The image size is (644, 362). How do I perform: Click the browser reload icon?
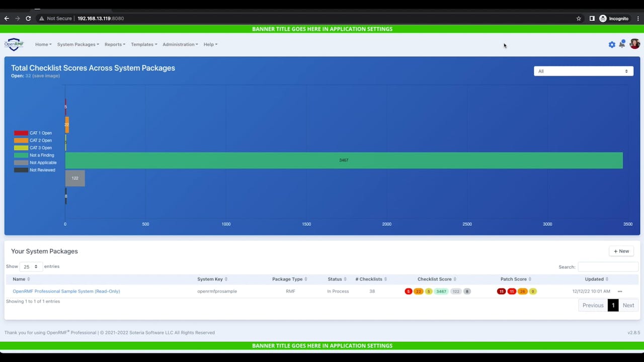pyautogui.click(x=28, y=18)
